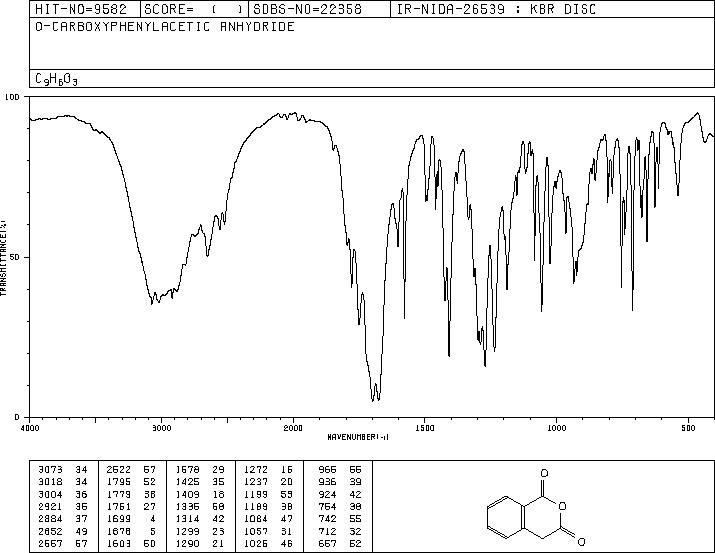This screenshot has height=553, width=715.
Task: Select the IR-NIDA-26539 : KBR DISC label
Action: tap(496, 9)
